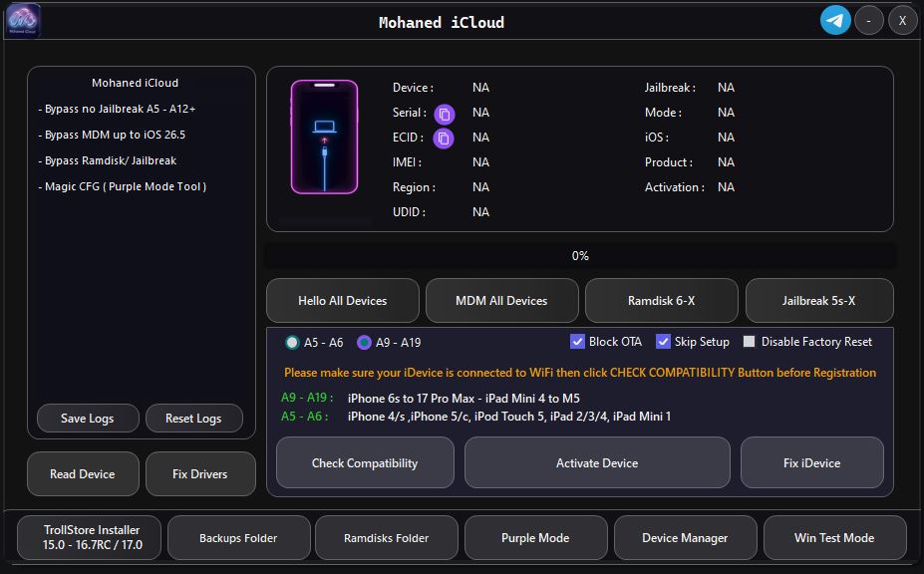Click the Region value NA
The width and height of the screenshot is (924, 574).
[480, 187]
